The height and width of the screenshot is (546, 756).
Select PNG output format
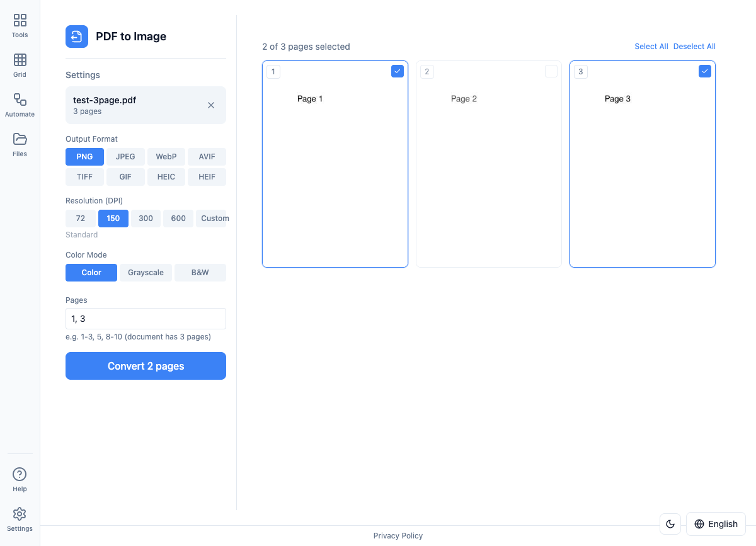[84, 157]
